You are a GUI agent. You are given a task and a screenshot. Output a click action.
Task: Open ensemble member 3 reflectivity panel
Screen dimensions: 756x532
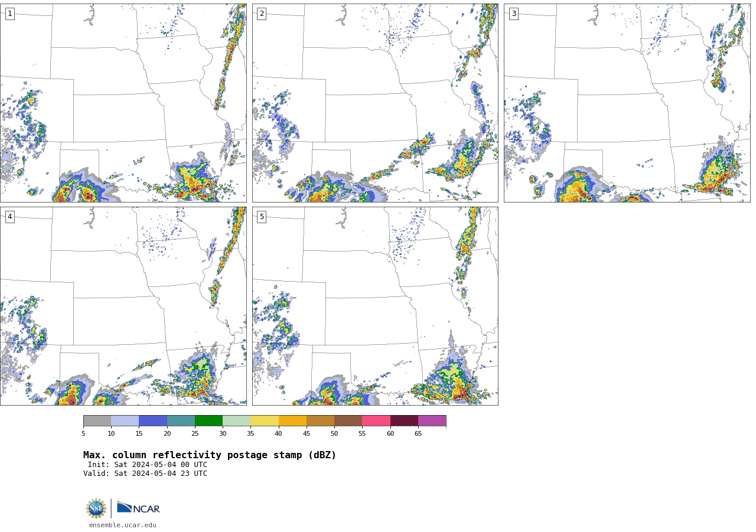coord(627,103)
